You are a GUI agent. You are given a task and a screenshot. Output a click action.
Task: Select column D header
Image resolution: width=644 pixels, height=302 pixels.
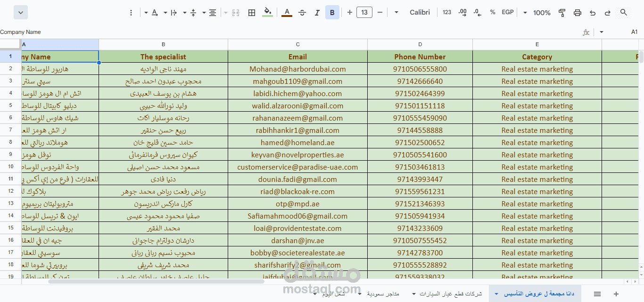tap(420, 44)
